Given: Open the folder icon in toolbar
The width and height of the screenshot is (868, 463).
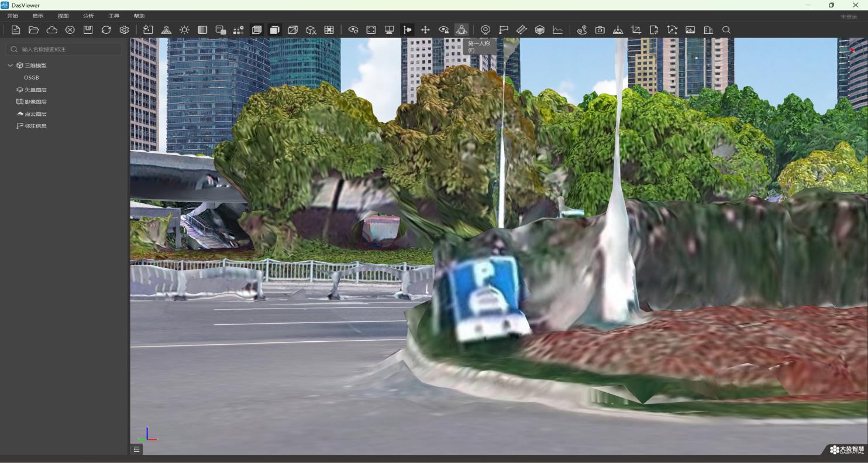Looking at the screenshot, I should (34, 30).
